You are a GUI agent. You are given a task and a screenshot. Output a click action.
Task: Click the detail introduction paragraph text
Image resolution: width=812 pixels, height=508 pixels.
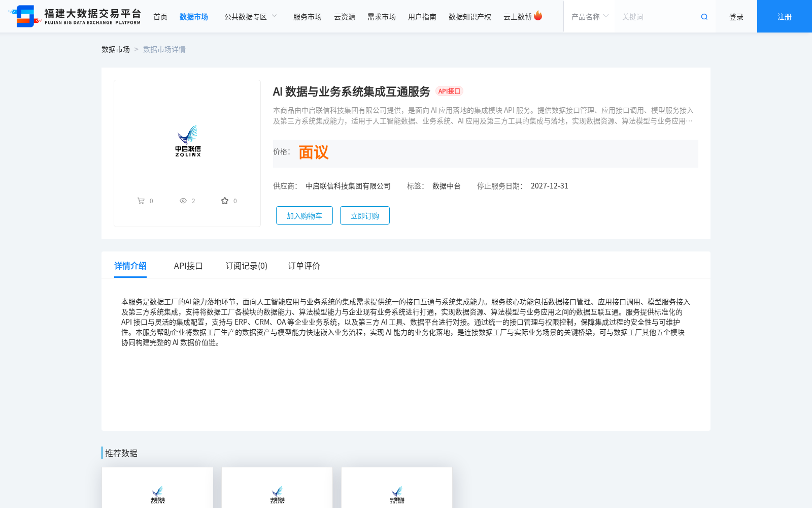coord(405,322)
